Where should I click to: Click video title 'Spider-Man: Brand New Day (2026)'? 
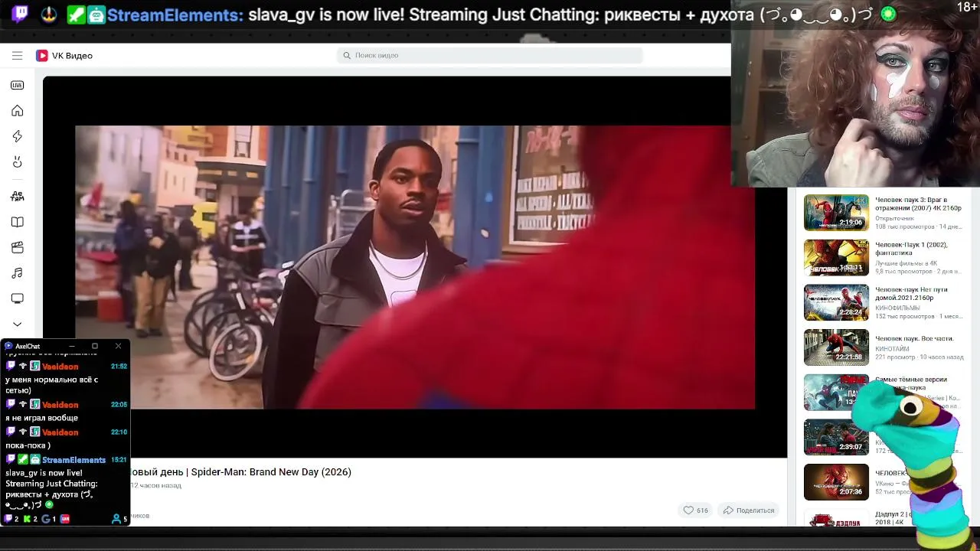(271, 472)
